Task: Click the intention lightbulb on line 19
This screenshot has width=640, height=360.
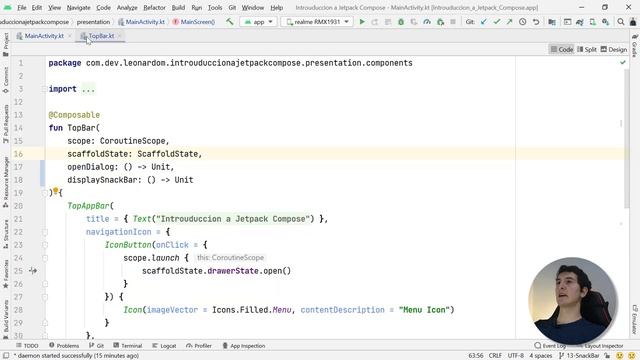Action: tap(56, 191)
